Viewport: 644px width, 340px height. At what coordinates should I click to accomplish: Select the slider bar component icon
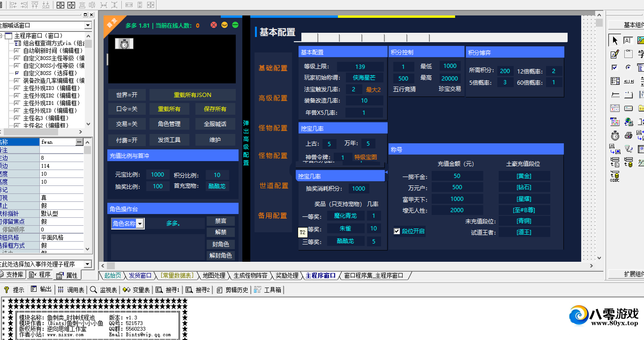[615, 95]
